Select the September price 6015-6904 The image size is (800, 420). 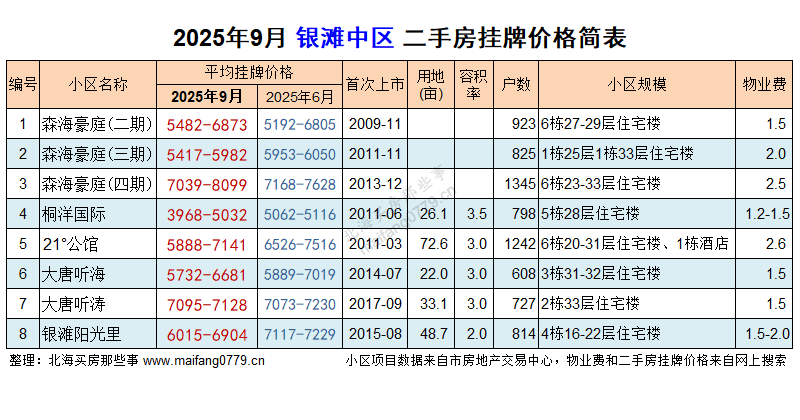pos(207,335)
